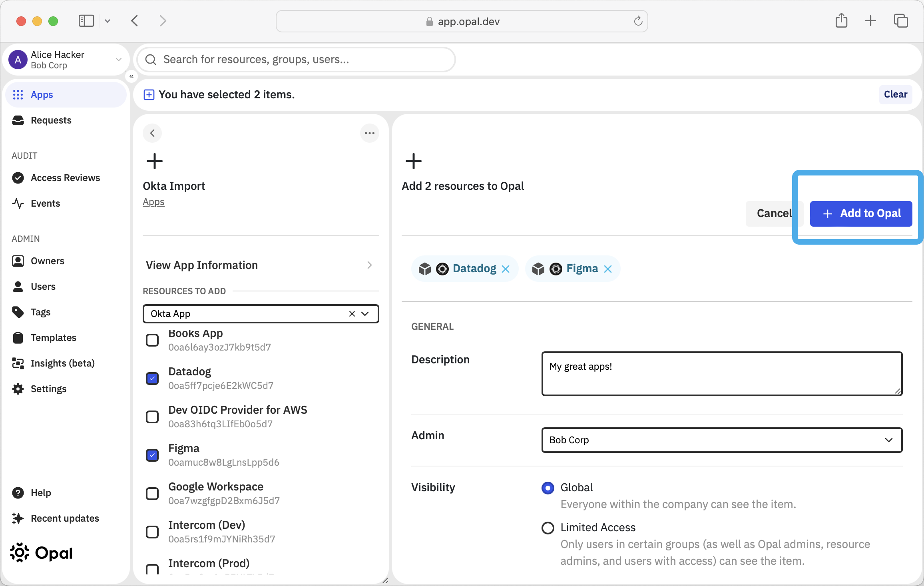Remove the Figma chip with its X
The image size is (924, 586).
pyautogui.click(x=608, y=269)
